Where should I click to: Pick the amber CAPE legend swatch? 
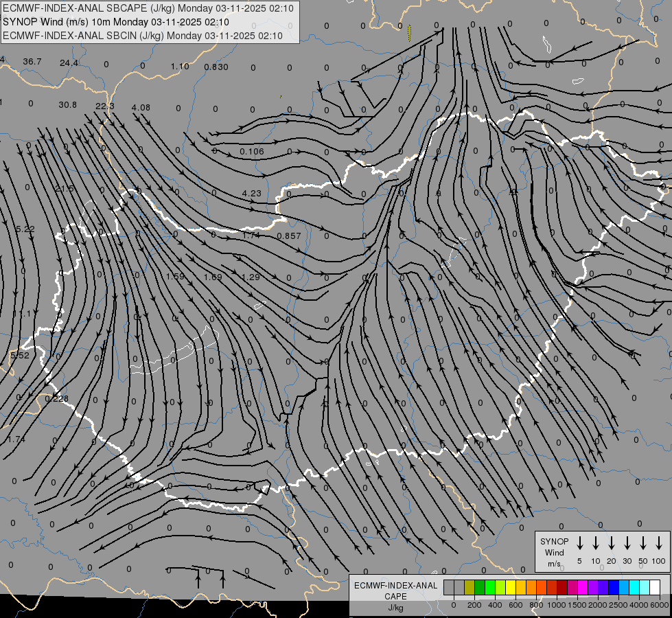click(x=521, y=587)
